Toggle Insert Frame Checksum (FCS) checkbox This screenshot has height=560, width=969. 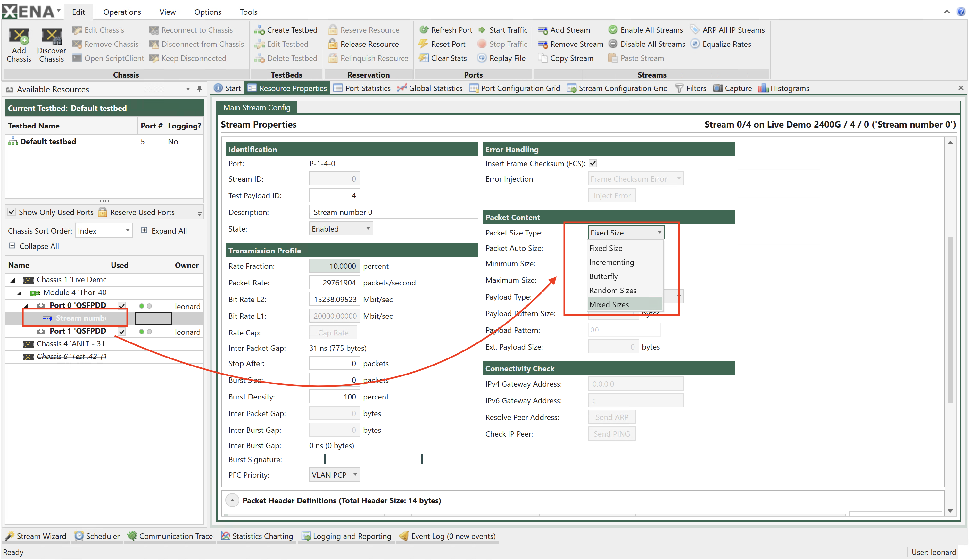[x=593, y=163]
